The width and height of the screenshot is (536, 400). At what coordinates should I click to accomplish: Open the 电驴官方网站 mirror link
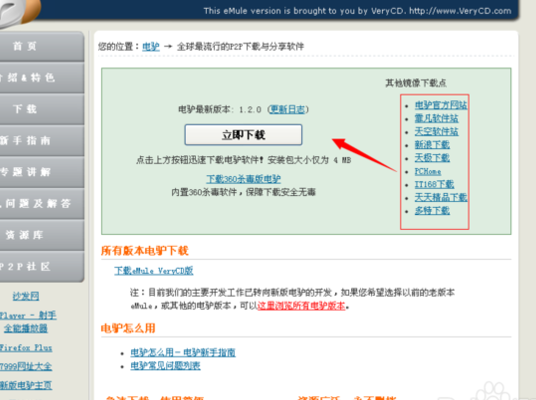point(441,105)
